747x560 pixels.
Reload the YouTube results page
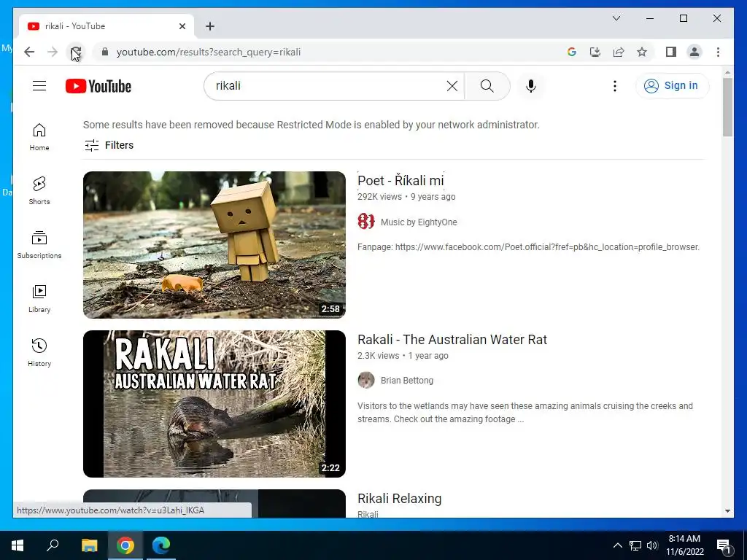[x=76, y=52]
